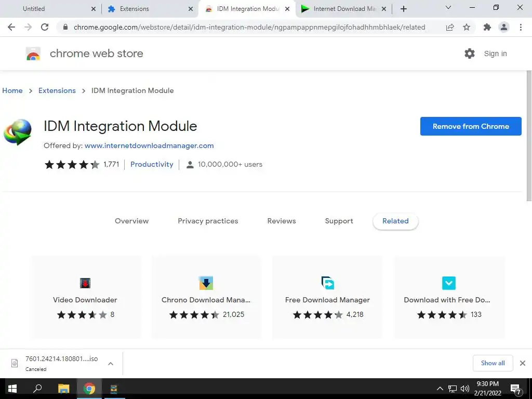Switch to the Untitled tab
This screenshot has width=532, height=399.
pyautogui.click(x=34, y=9)
